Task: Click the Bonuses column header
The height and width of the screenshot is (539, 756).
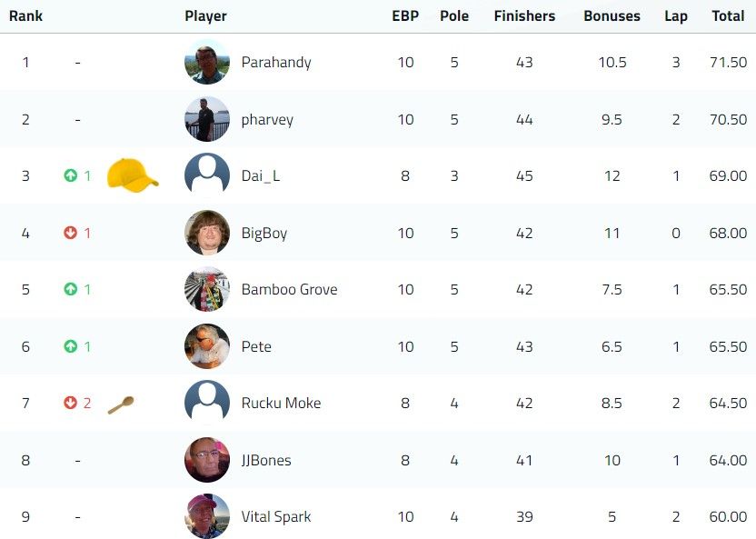Action: click(x=612, y=16)
